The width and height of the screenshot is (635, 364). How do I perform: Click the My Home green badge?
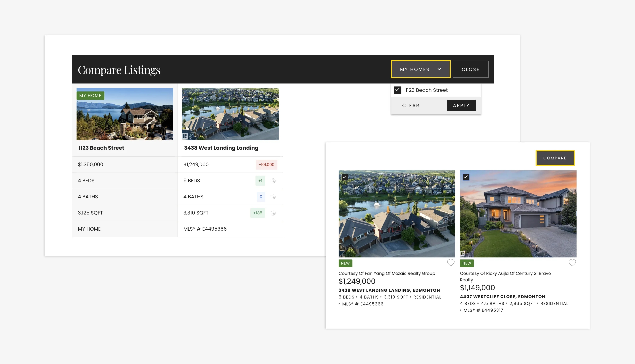tap(90, 95)
